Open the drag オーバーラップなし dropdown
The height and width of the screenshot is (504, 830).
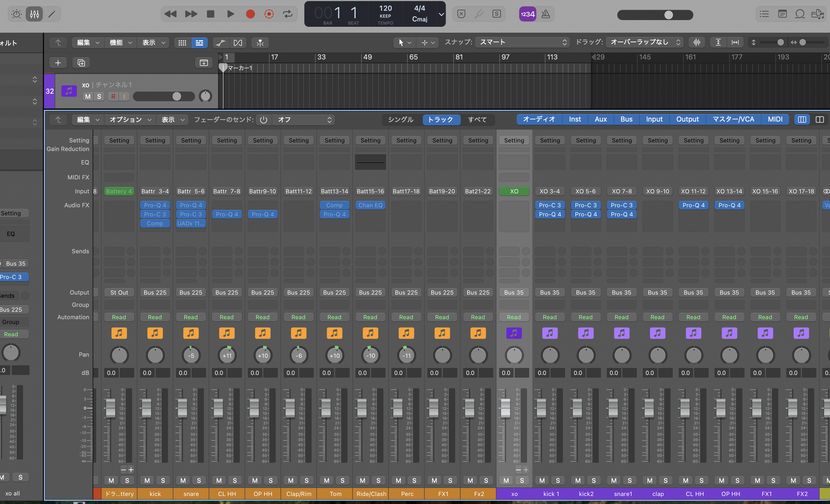644,42
